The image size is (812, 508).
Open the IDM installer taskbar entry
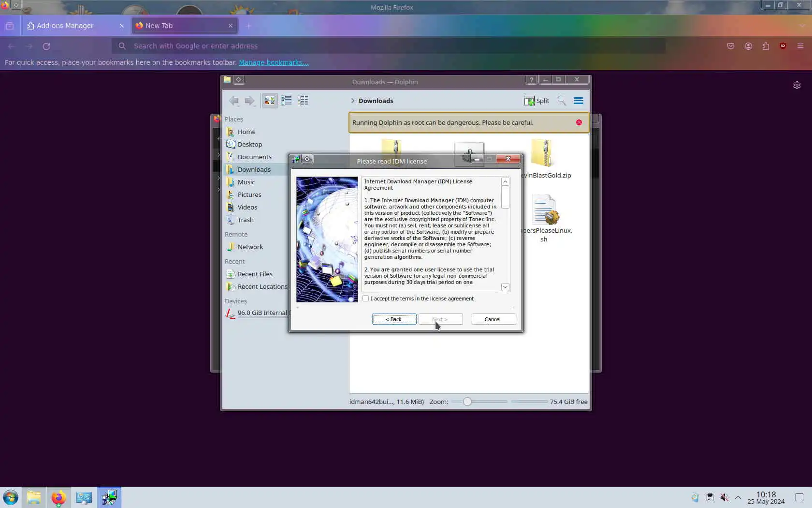click(109, 497)
